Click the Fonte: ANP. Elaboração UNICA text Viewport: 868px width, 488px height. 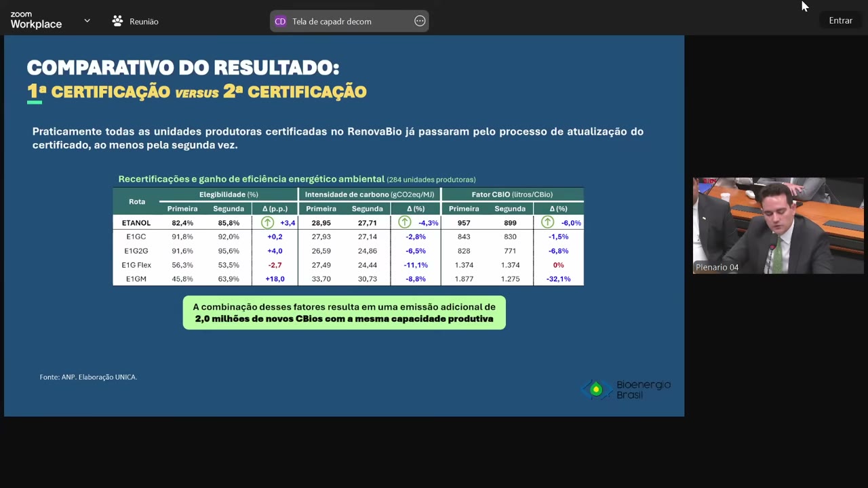pos(88,377)
